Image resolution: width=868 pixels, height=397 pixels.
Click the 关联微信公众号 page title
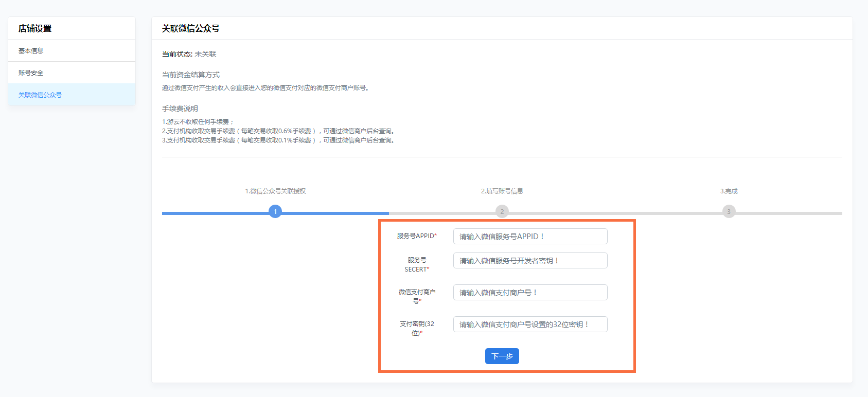tap(191, 28)
